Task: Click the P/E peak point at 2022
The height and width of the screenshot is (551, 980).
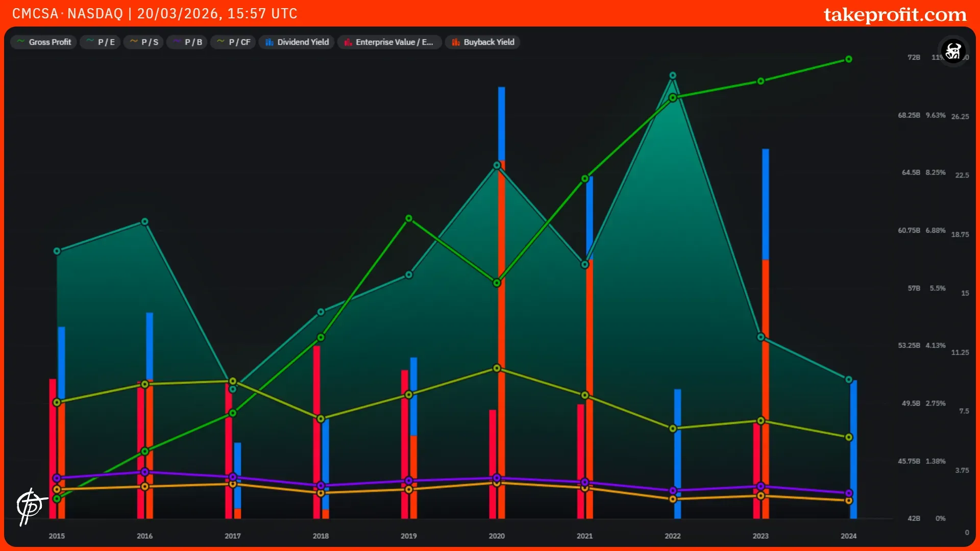Action: 673,76
